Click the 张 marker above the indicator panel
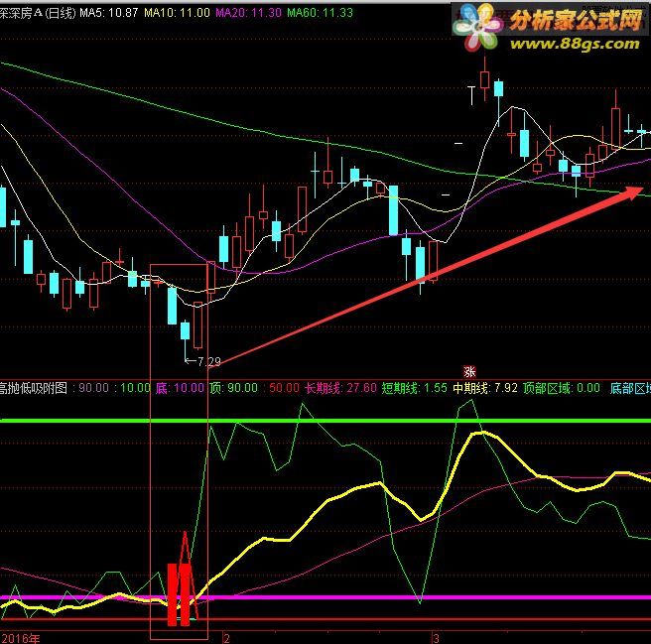 [x=469, y=372]
